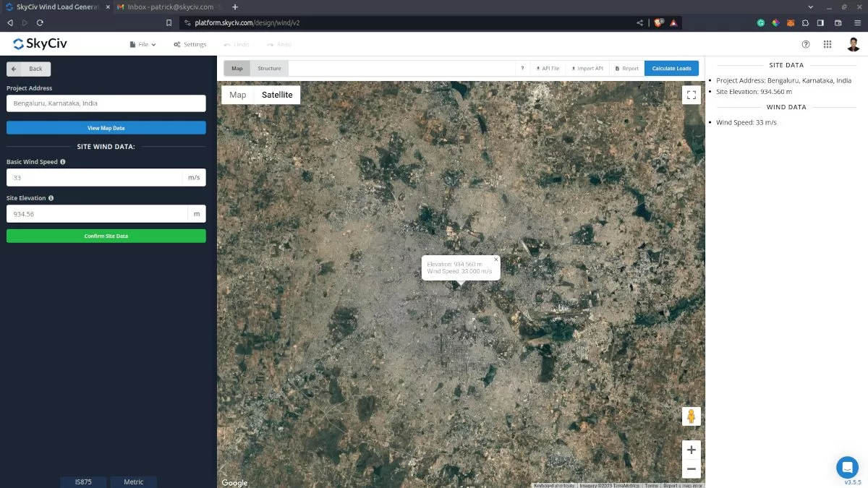The image size is (868, 488).
Task: Open the SkyCiv apps grid icon
Action: click(x=827, y=44)
